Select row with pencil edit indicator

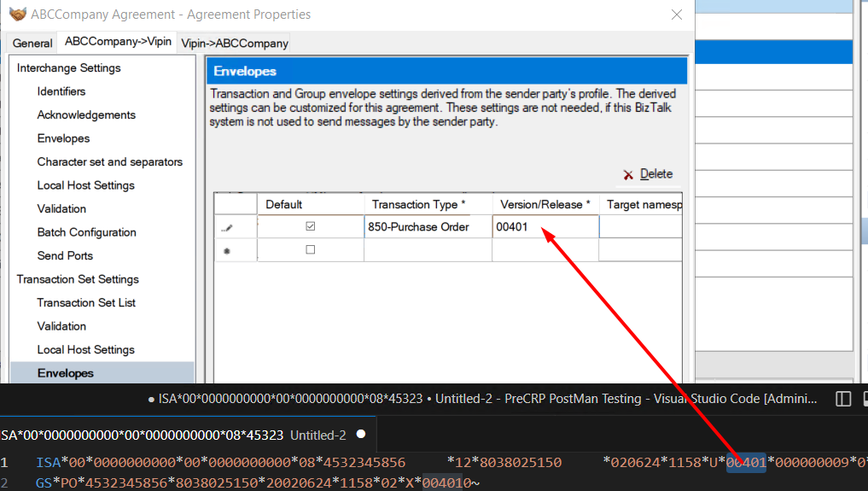pyautogui.click(x=236, y=227)
